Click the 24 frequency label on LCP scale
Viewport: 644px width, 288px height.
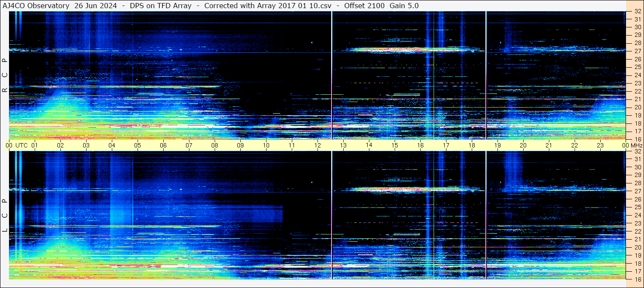638,215
